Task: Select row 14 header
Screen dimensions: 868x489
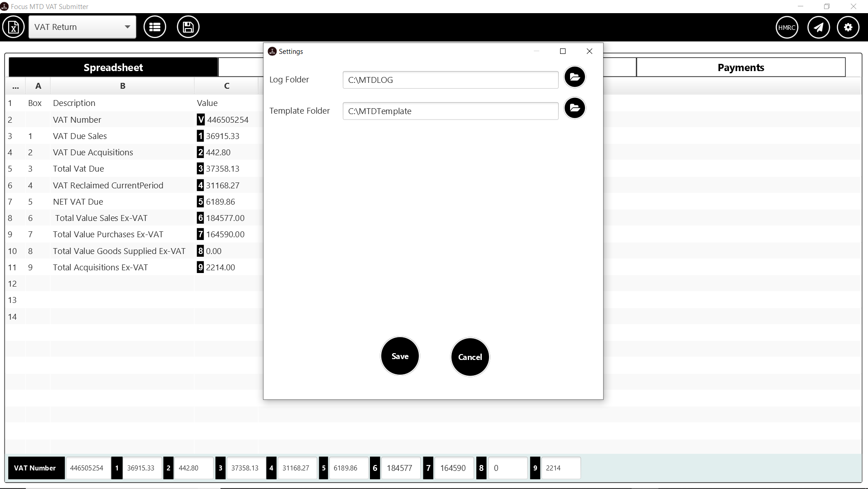Action: tap(15, 316)
